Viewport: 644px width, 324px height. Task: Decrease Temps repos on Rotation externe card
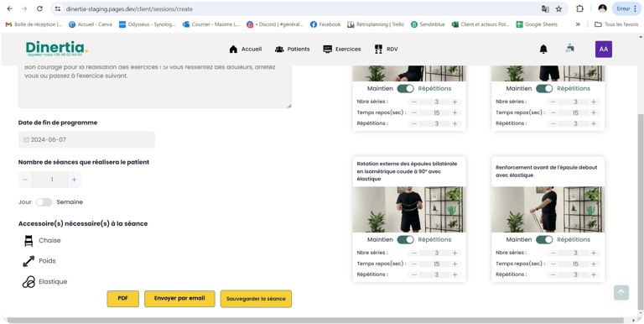point(414,264)
